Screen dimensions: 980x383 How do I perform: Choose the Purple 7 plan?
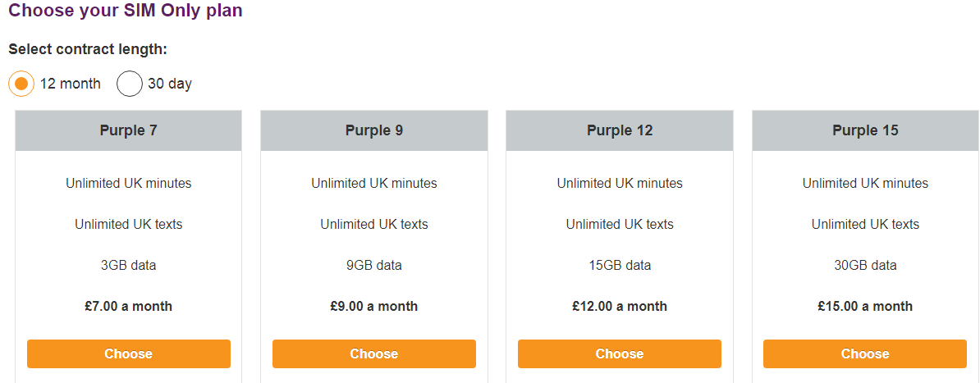(129, 353)
